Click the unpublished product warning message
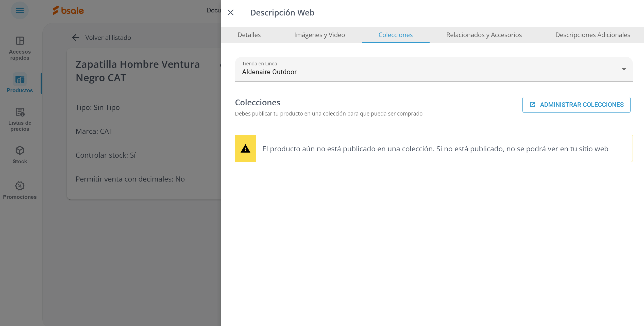 tap(435, 149)
